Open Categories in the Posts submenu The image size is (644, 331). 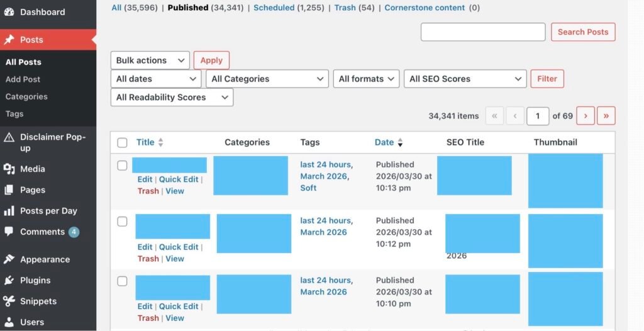pyautogui.click(x=26, y=97)
